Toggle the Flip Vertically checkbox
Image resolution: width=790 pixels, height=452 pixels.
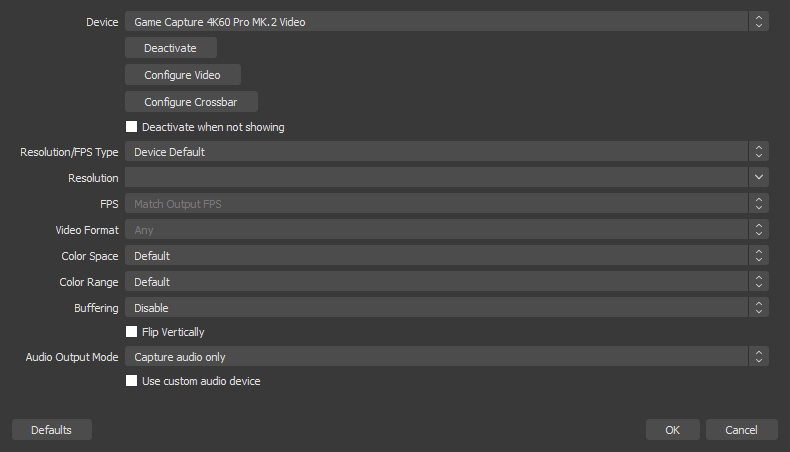click(x=132, y=332)
